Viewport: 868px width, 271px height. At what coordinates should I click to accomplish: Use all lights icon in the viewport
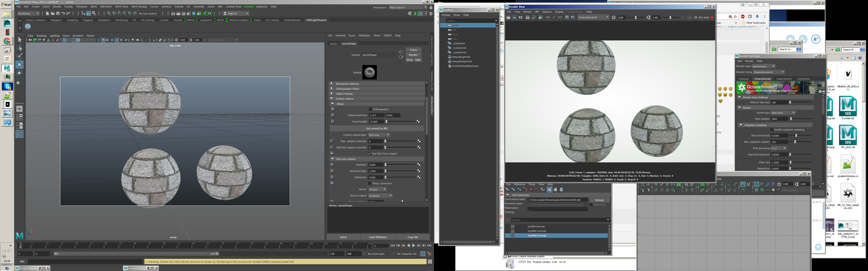coord(121,40)
